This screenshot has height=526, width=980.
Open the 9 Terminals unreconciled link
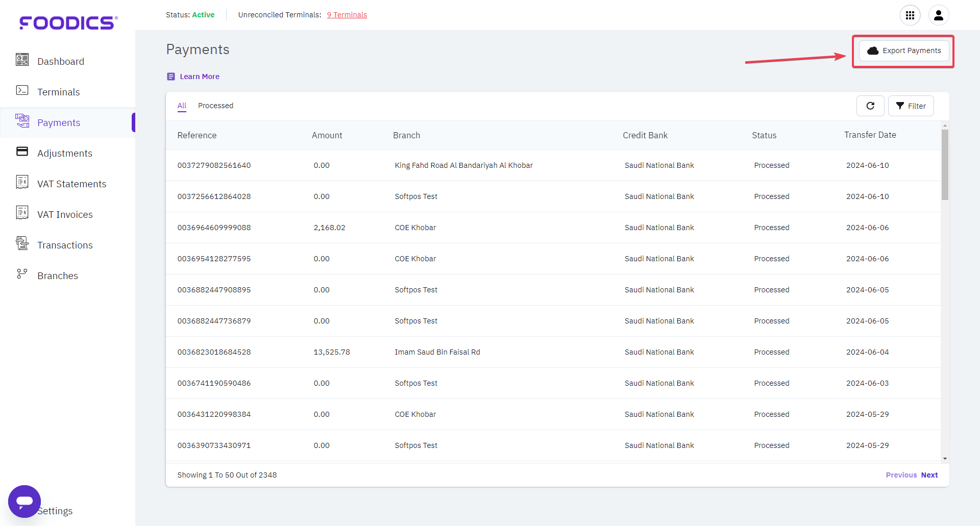(x=347, y=15)
